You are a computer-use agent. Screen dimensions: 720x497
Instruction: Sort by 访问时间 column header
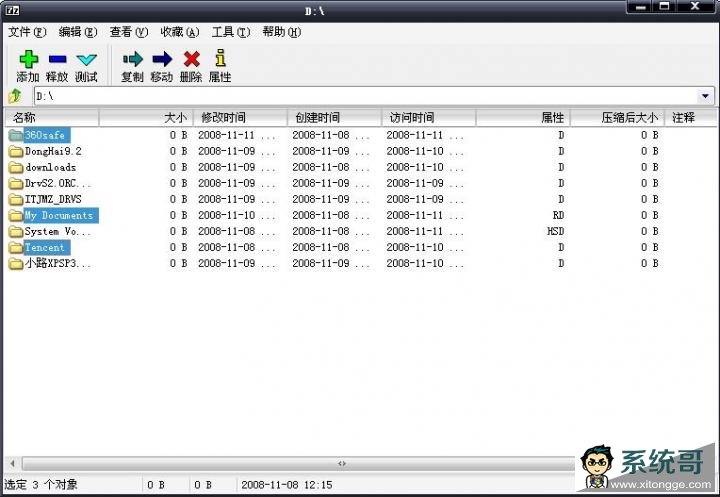428,118
